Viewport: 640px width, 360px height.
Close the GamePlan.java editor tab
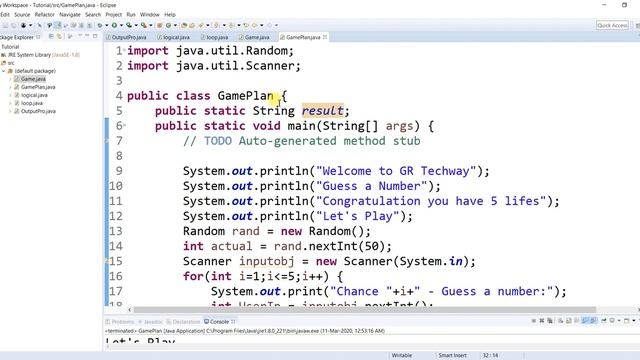[x=325, y=37]
